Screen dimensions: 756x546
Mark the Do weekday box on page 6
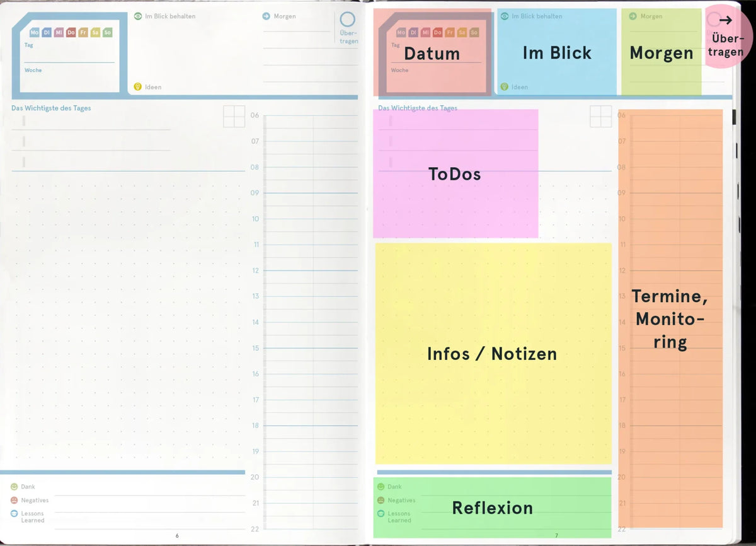(71, 32)
